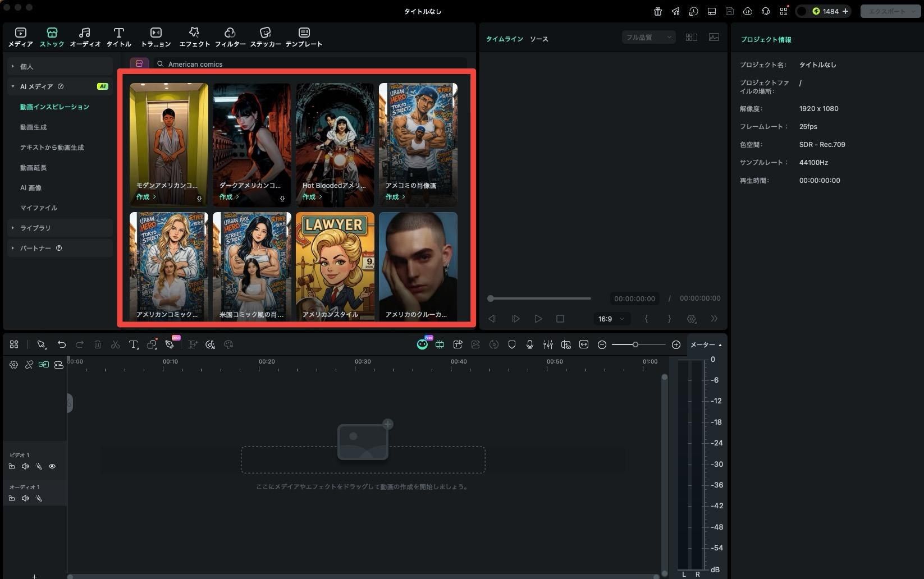Screen dimensions: 924x579
Task: Click the multi-view grid icon in preview
Action: [x=692, y=37]
